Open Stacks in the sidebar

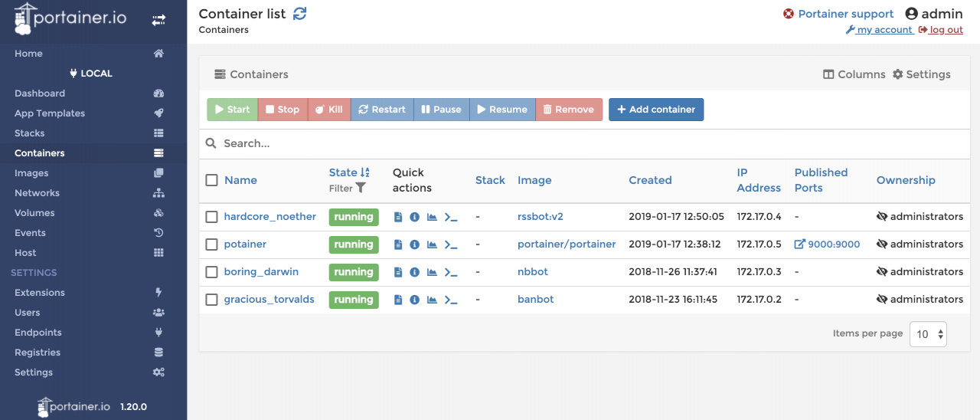93,133
